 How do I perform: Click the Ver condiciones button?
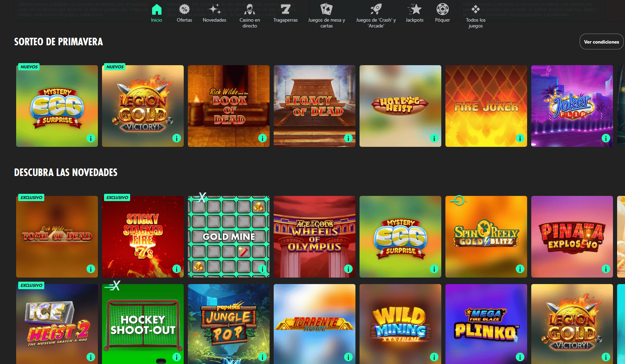[x=601, y=42]
